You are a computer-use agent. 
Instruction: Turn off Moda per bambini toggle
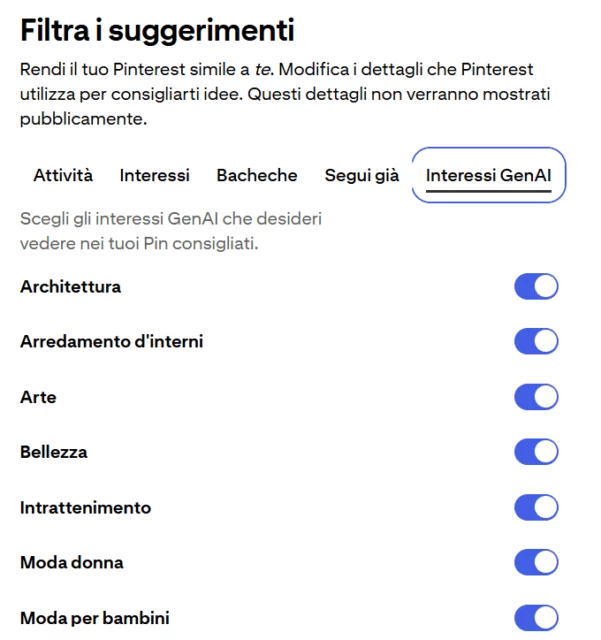[x=536, y=618]
